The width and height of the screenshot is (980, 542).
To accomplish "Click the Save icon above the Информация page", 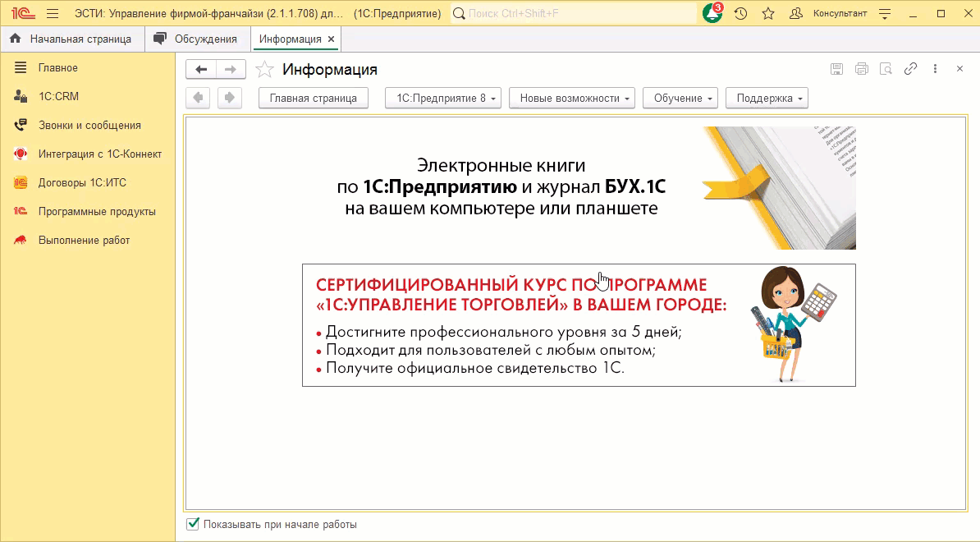I will [837, 69].
